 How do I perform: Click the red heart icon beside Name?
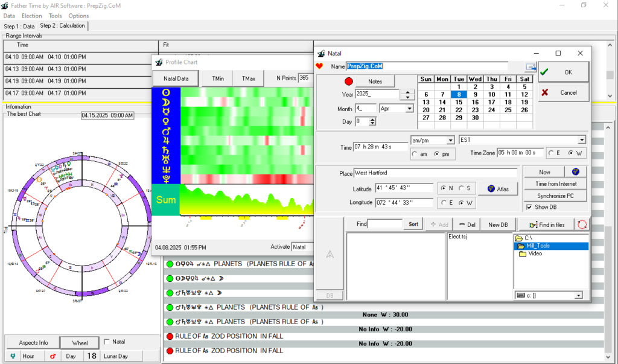point(319,66)
